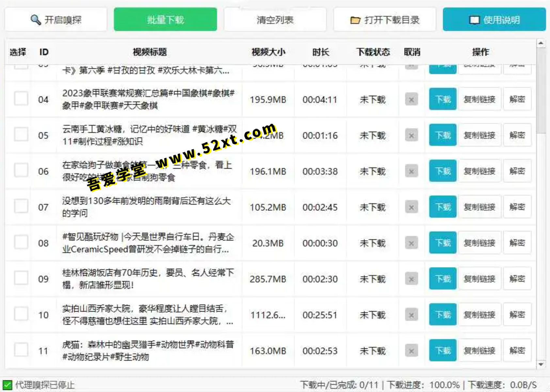Tick the checkbox for video 05
550x392 pixels.
(x=21, y=135)
